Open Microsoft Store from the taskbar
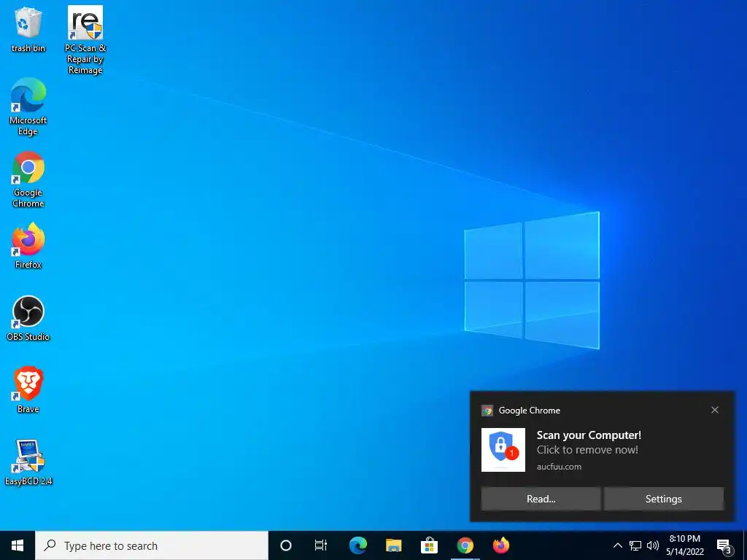 (x=429, y=545)
